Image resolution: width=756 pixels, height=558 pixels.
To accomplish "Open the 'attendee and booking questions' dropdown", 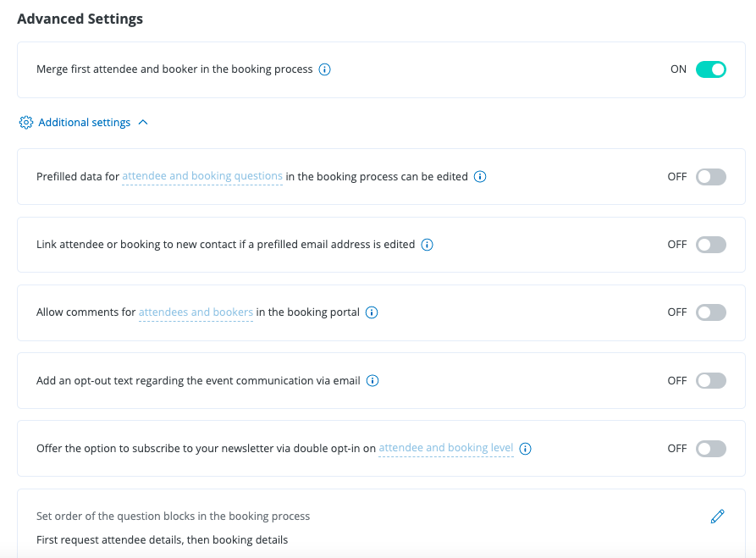I will (x=202, y=177).
